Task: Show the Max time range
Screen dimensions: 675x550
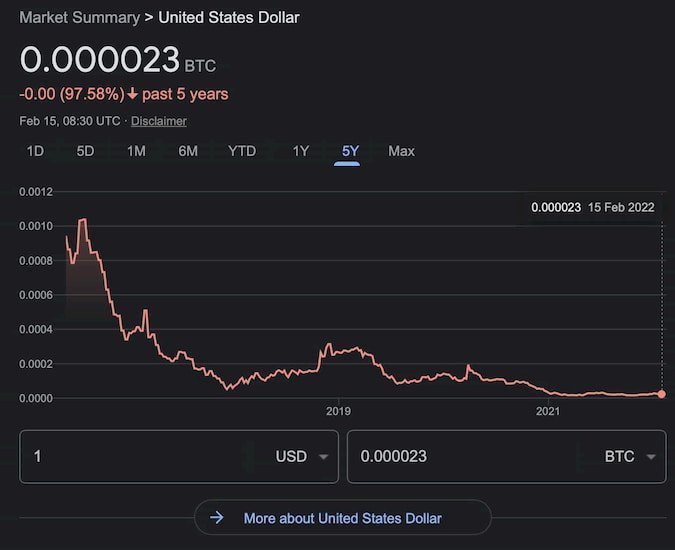Action: [x=401, y=151]
